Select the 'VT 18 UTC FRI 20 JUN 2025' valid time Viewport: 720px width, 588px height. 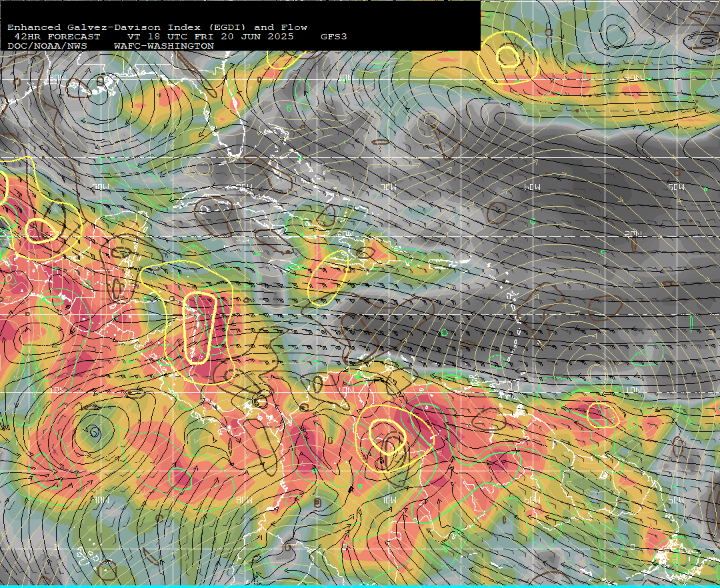(x=211, y=37)
